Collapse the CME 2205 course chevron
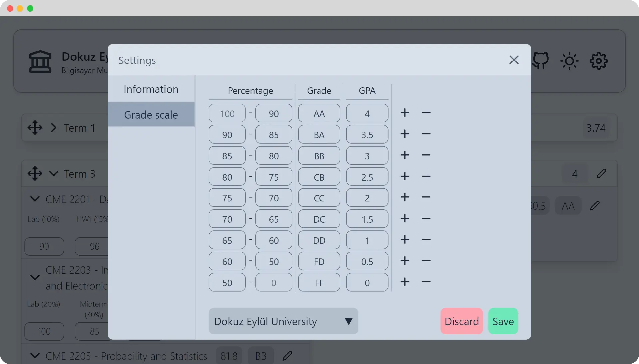Viewport: 639px width, 364px height. [35, 356]
